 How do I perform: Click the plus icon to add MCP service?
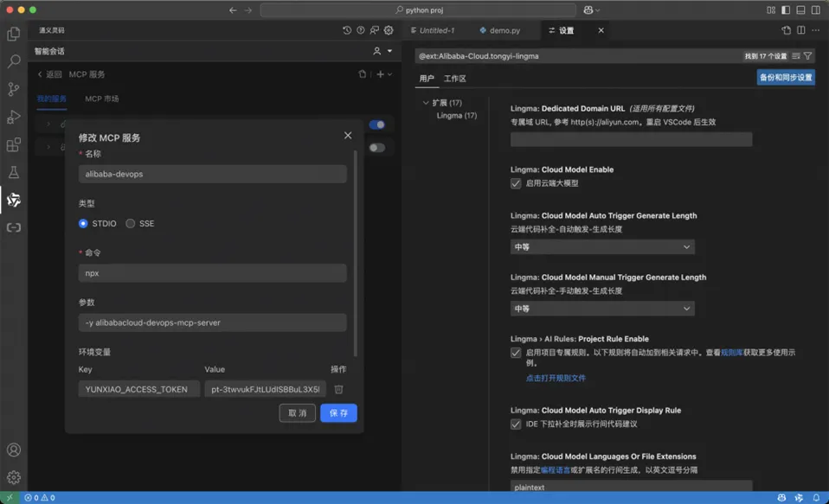(380, 74)
